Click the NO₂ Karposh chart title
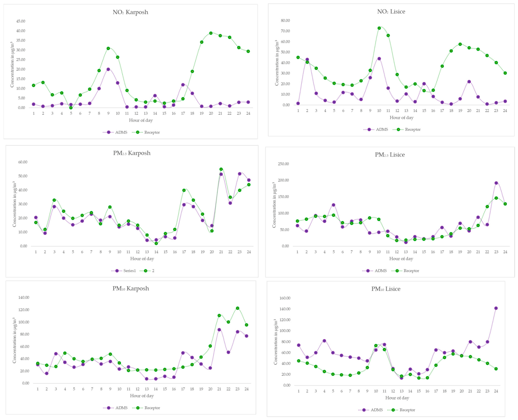Image resolution: width=518 pixels, height=420 pixels. 130,12
